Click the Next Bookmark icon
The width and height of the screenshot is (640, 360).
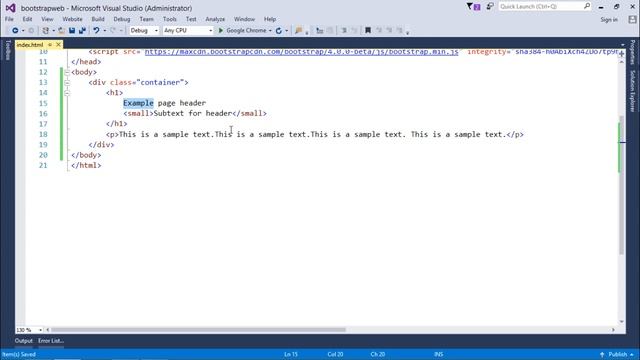pos(389,31)
